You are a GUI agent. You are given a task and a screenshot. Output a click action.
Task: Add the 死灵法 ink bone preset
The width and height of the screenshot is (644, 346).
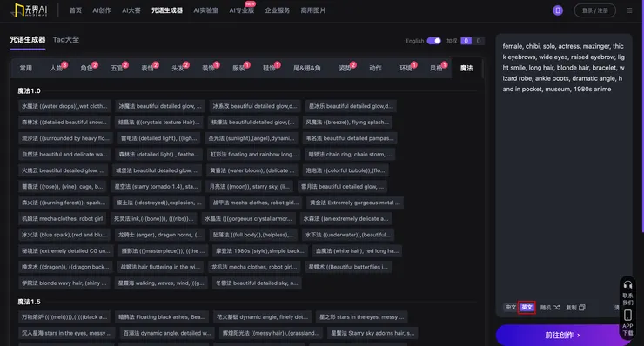(x=154, y=219)
